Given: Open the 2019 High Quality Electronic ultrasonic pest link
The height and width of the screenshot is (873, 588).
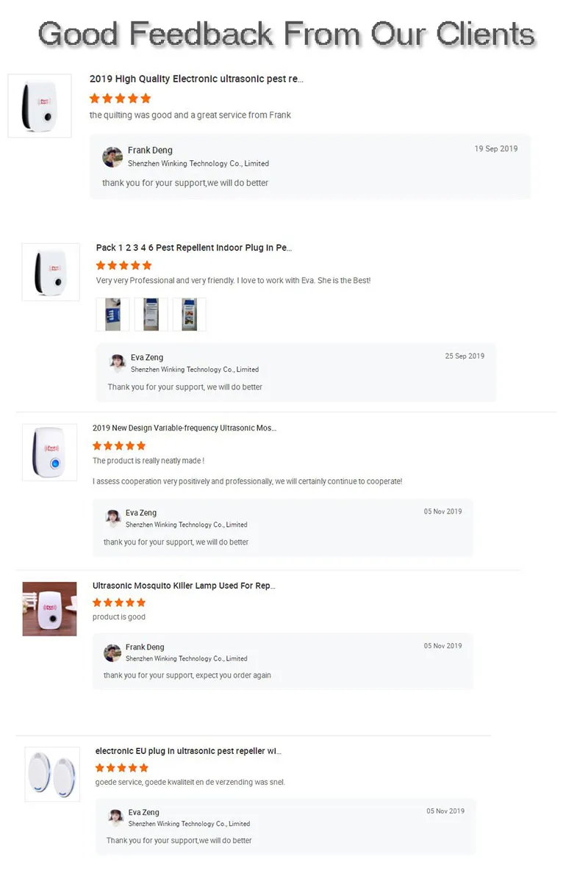Looking at the screenshot, I should pos(196,79).
